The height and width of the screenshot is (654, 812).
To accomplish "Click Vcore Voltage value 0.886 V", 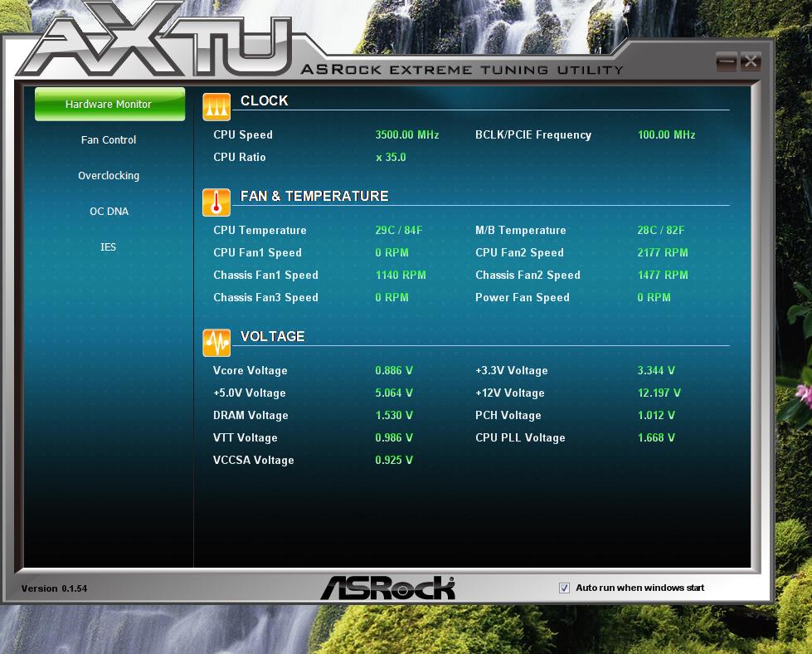I will (x=394, y=370).
